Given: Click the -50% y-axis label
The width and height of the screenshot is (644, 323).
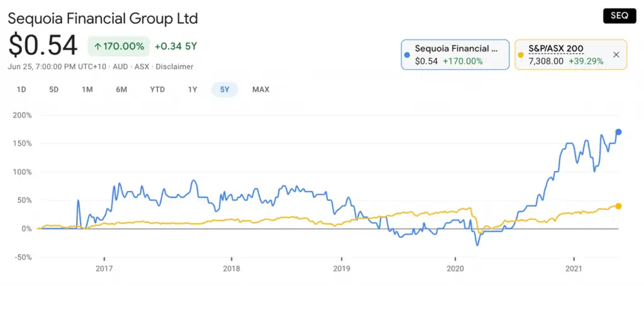Looking at the screenshot, I should (22, 258).
